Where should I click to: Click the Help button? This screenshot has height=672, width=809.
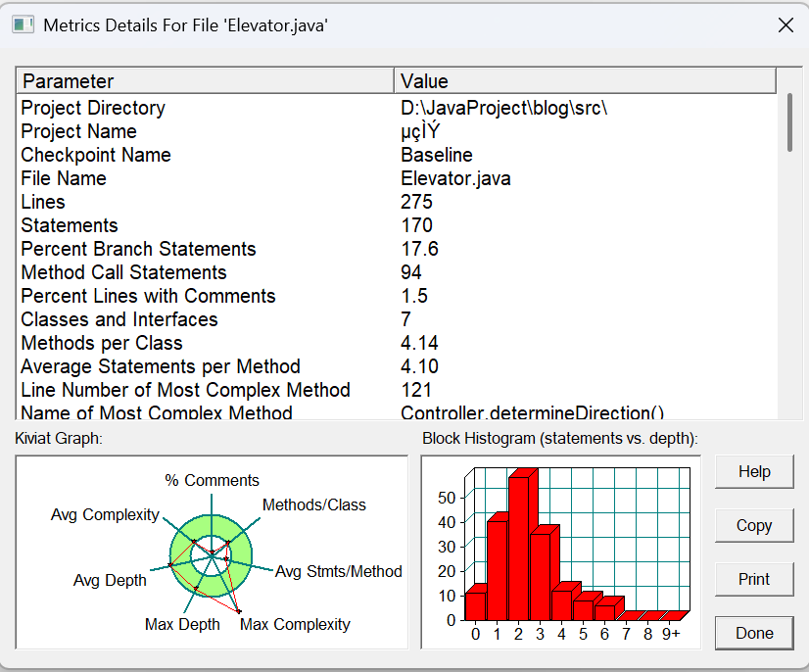(x=754, y=472)
